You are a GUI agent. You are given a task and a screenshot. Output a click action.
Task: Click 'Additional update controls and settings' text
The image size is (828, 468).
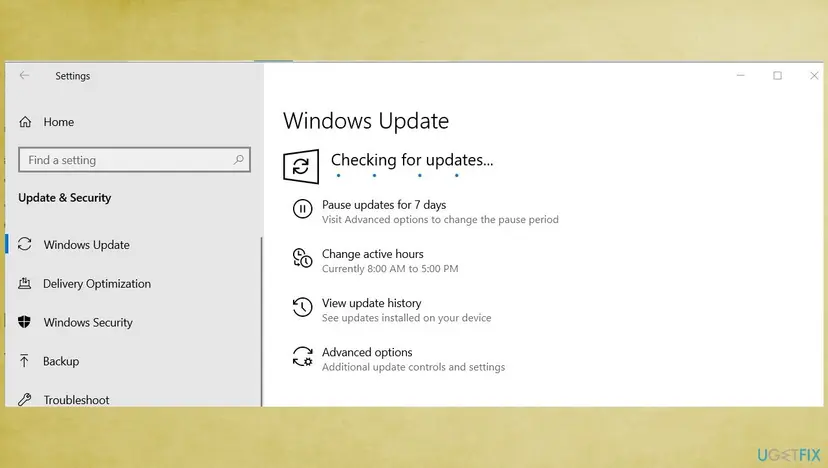[x=413, y=367]
